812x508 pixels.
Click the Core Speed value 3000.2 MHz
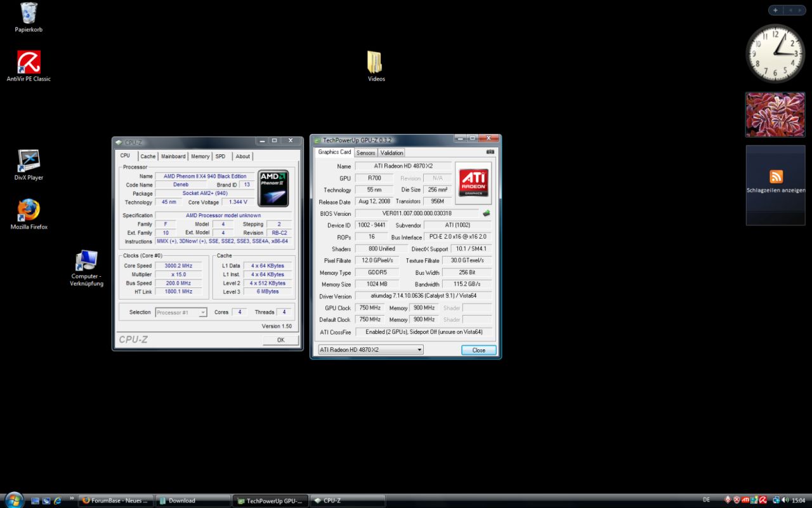[x=178, y=265]
